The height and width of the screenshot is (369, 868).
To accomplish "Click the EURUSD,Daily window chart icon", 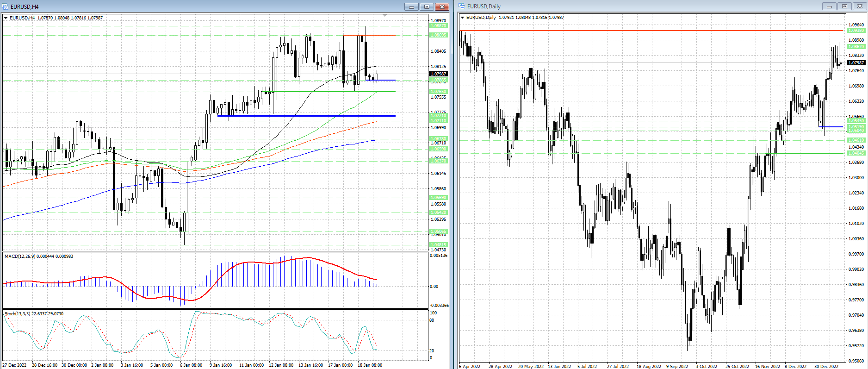I will tap(462, 6).
